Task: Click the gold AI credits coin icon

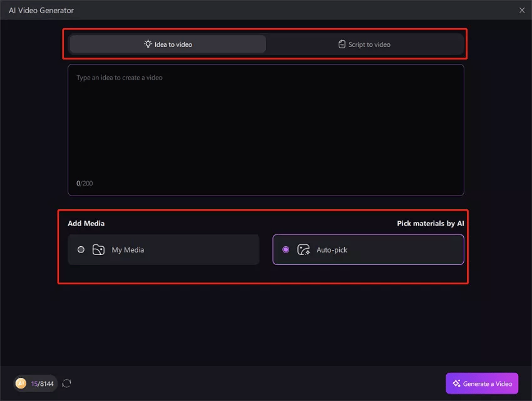Action: [x=21, y=383]
